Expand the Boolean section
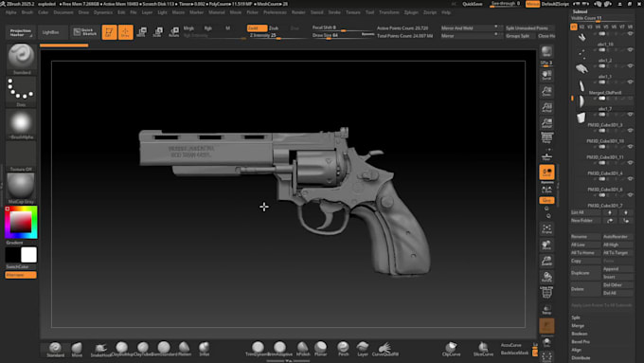The image size is (644, 363). (580, 334)
